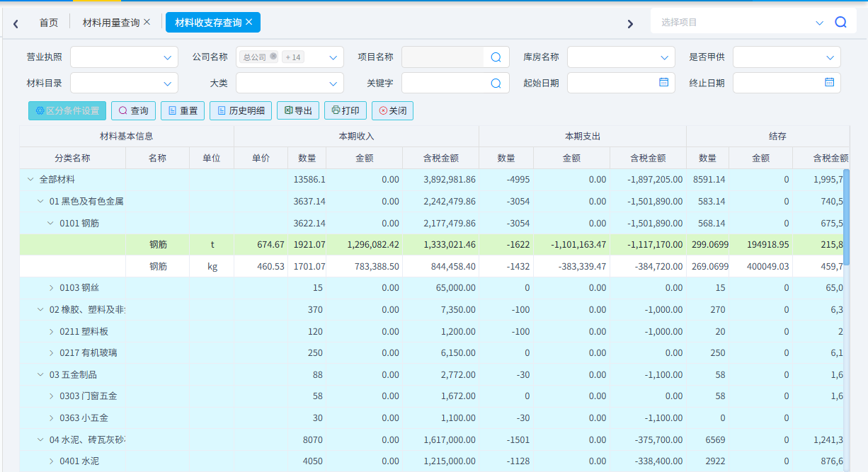Collapse the 全部材料 tree node
Viewport: 868px width, 472px height.
click(x=30, y=179)
